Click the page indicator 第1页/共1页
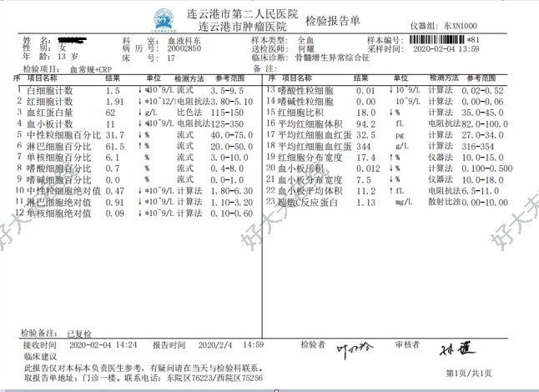The width and height of the screenshot is (539, 392). (469, 373)
